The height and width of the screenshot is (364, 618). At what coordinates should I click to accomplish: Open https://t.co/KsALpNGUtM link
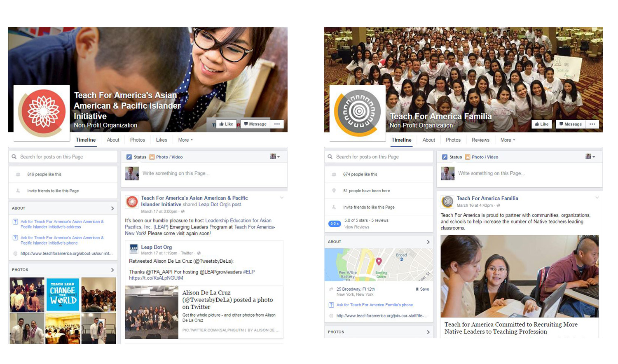point(156,278)
